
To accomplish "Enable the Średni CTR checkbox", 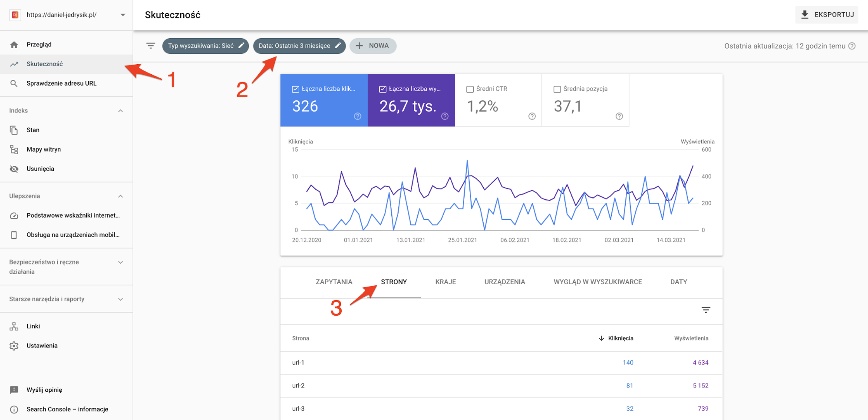I will click(x=470, y=89).
